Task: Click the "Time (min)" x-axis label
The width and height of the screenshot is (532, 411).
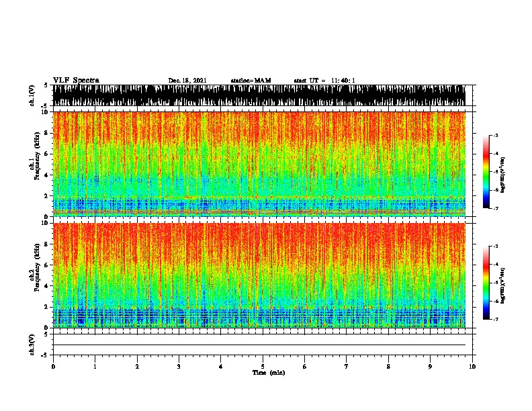Action: (x=269, y=373)
